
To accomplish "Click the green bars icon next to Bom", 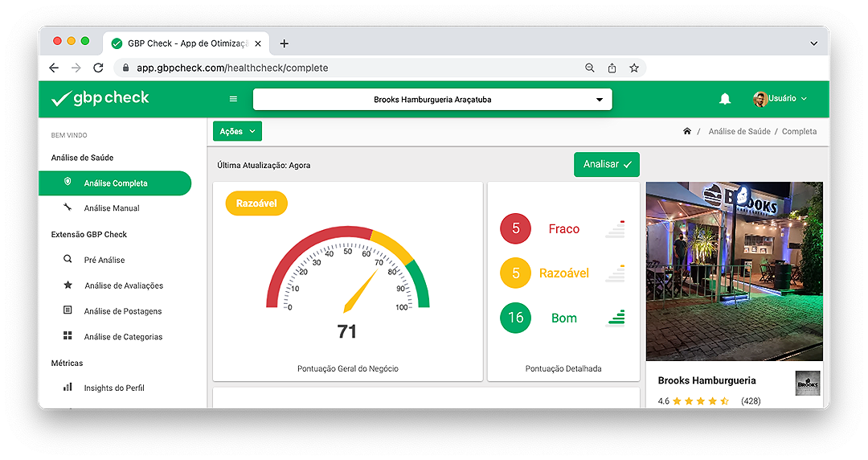I will pyautogui.click(x=616, y=318).
